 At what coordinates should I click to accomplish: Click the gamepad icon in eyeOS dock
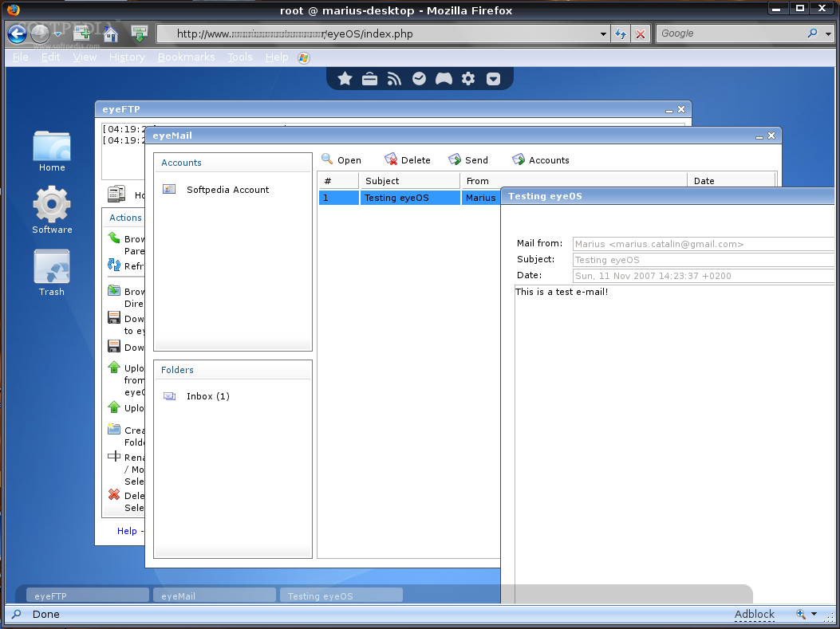tap(444, 79)
